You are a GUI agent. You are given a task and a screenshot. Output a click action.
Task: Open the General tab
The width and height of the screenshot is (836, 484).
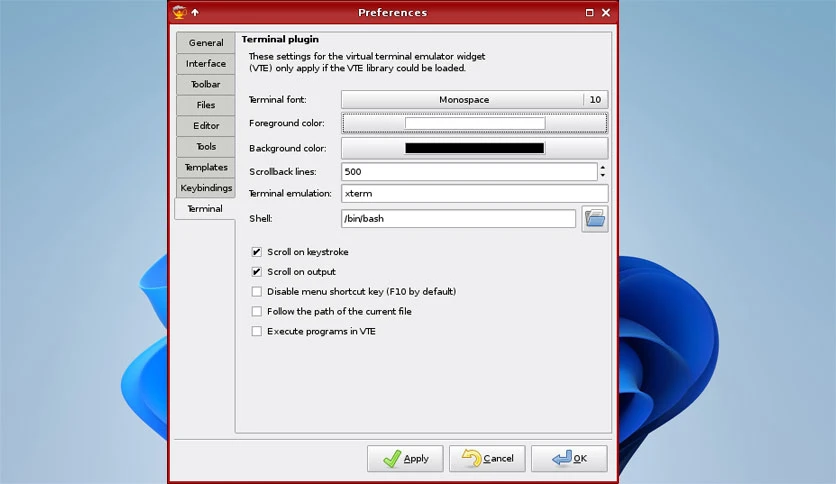pos(206,43)
